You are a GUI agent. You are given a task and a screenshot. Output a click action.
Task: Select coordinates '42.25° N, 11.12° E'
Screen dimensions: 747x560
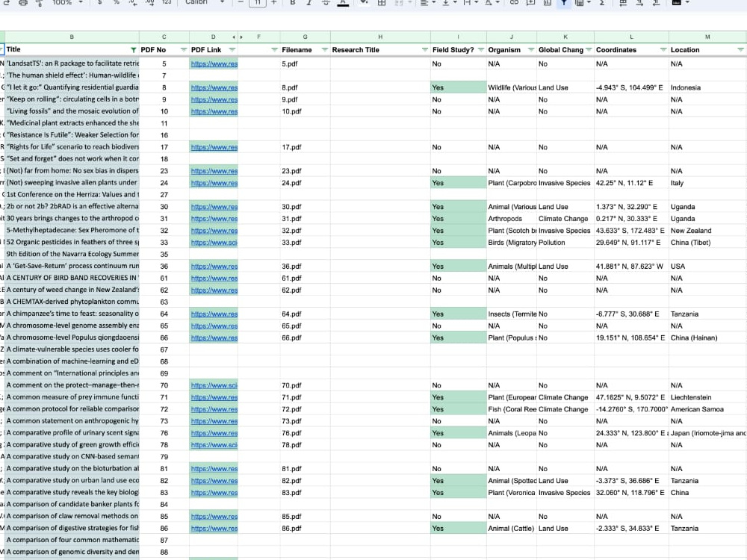[x=631, y=183]
